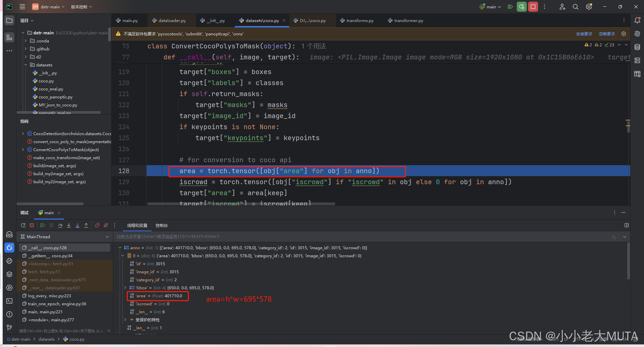Viewport: 644px width, 347px height.
Task: Click 忽略要求 ignore requirements link
Action: pos(607,34)
